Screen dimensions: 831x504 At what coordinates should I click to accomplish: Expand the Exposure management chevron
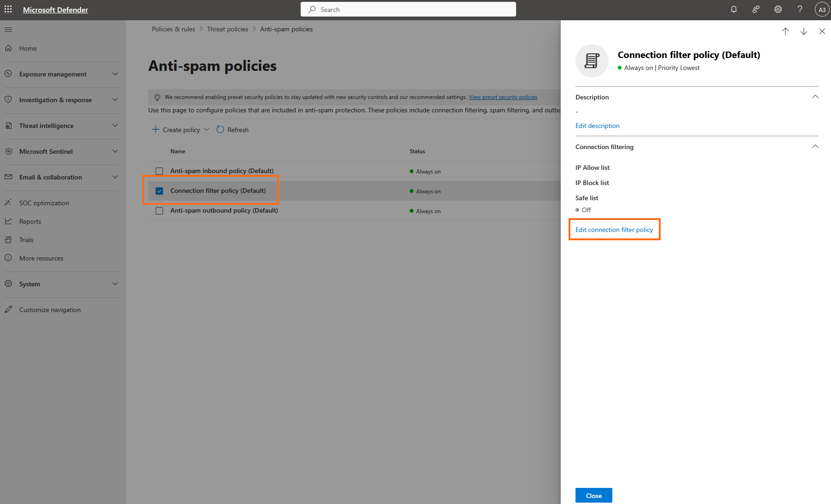click(115, 74)
